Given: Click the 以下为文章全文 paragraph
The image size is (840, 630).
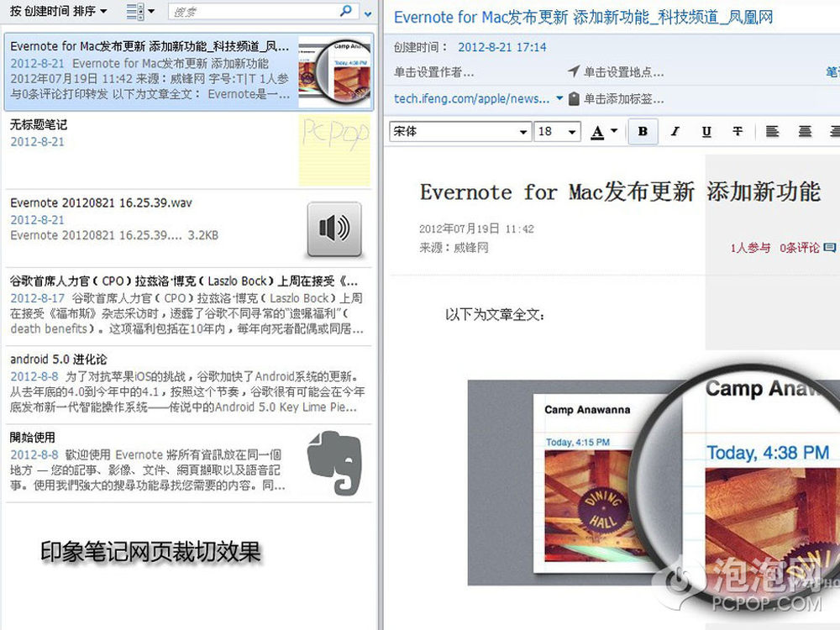Looking at the screenshot, I should point(495,314).
